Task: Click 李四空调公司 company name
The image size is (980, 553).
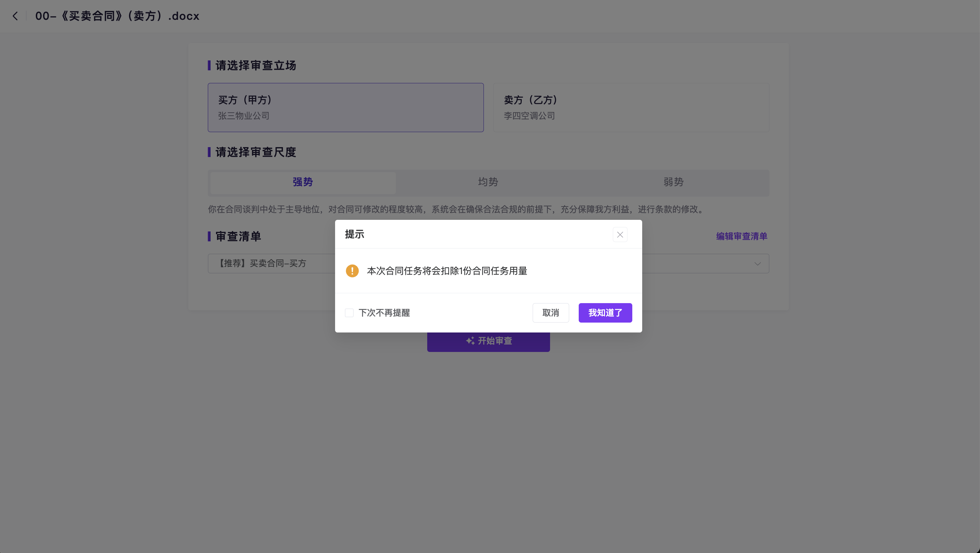Action: pos(529,116)
